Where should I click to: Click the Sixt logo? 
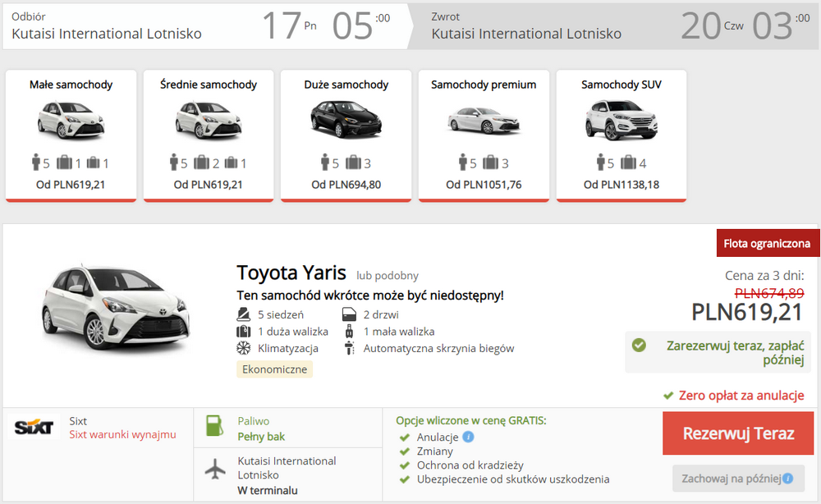(x=34, y=427)
